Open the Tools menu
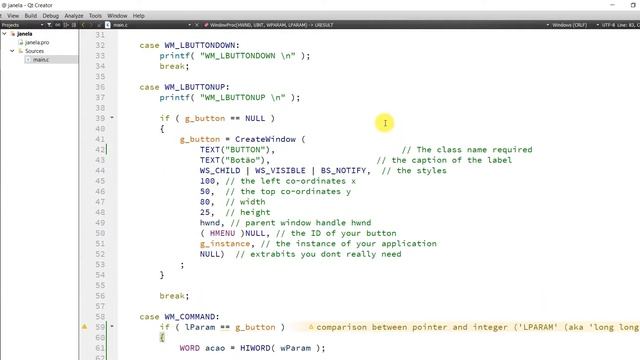 point(95,16)
